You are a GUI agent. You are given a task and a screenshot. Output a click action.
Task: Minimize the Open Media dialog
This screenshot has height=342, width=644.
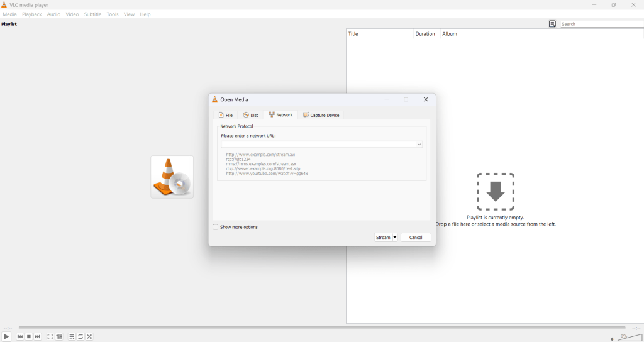(x=387, y=99)
